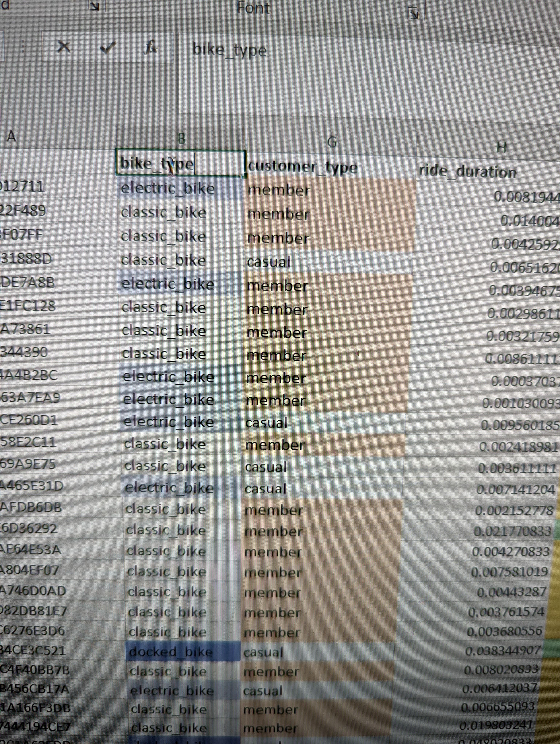The width and height of the screenshot is (560, 744).
Task: Click the formula bar drag handle dots
Action: [23, 47]
